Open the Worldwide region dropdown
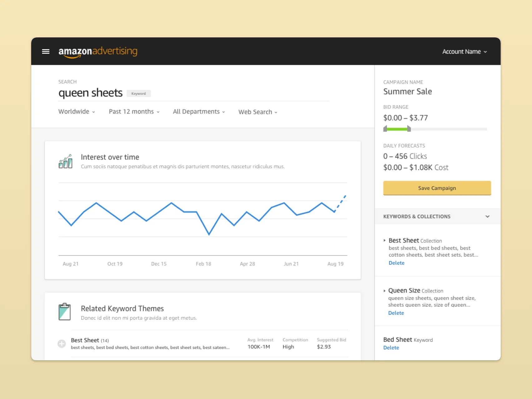Image resolution: width=532 pixels, height=399 pixels. (x=76, y=112)
